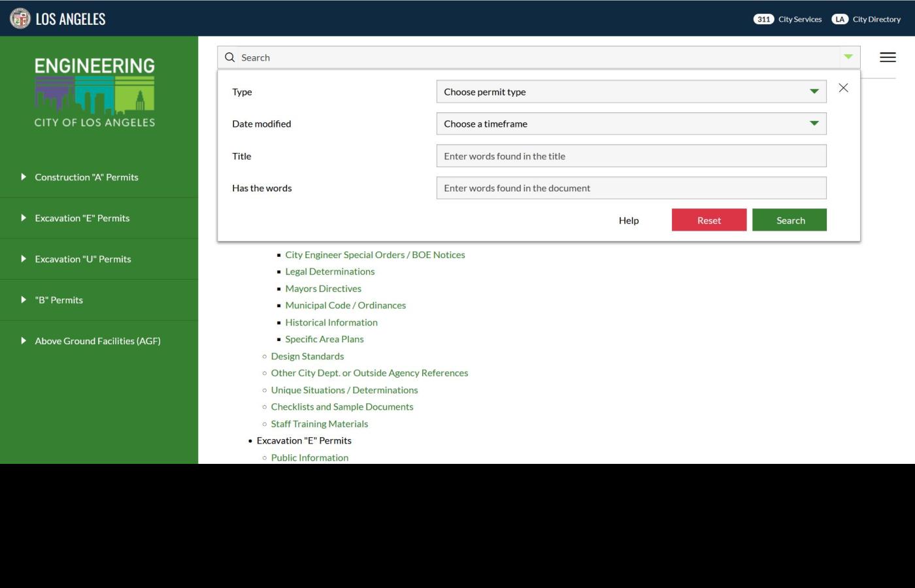
Task: Select the "B" Permits sidebar item
Action: pos(59,300)
